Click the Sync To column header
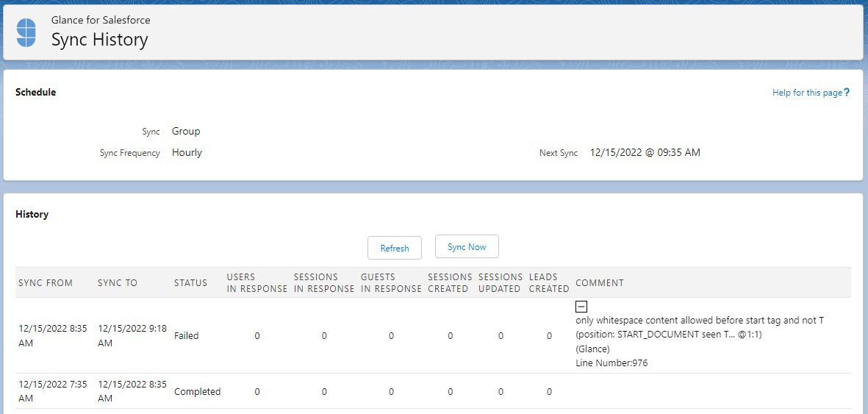The height and width of the screenshot is (414, 868). pyautogui.click(x=118, y=283)
